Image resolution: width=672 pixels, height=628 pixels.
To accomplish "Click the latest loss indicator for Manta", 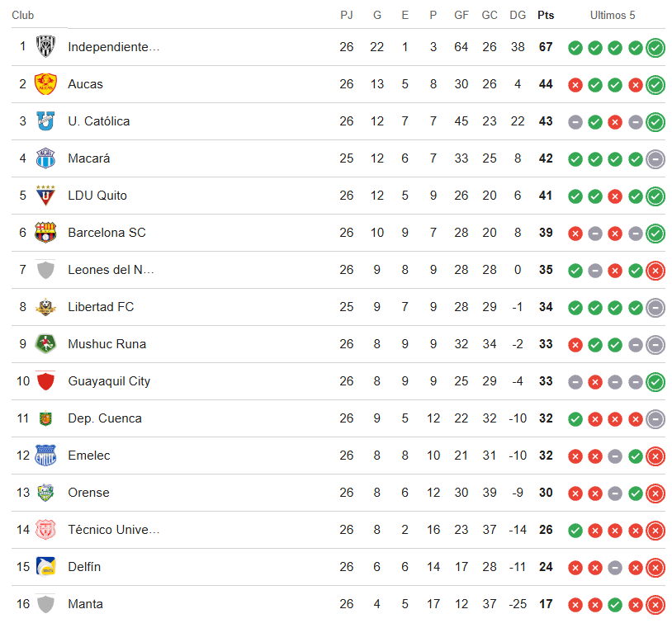I will pyautogui.click(x=655, y=605).
